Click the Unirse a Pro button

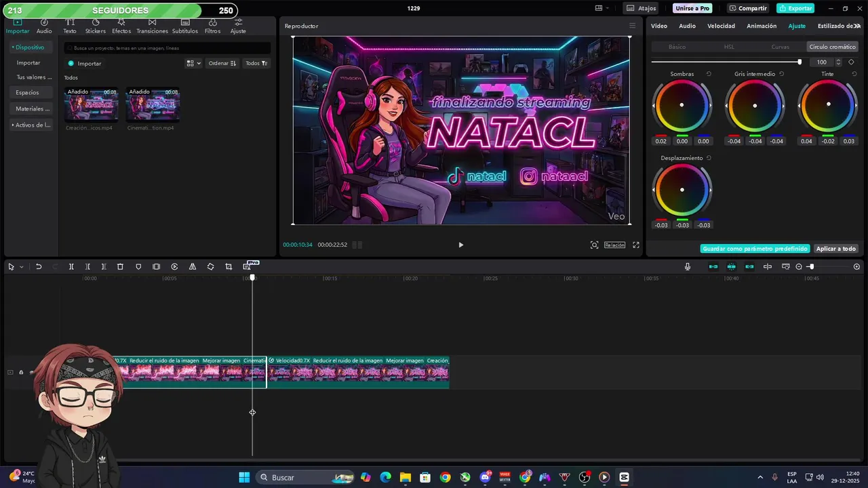692,8
